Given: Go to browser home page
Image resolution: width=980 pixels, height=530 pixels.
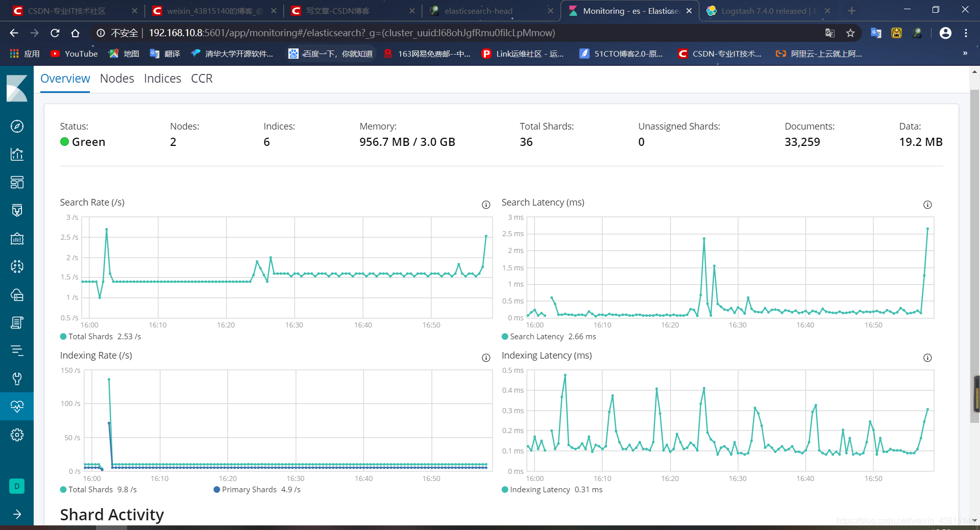Looking at the screenshot, I should [75, 33].
